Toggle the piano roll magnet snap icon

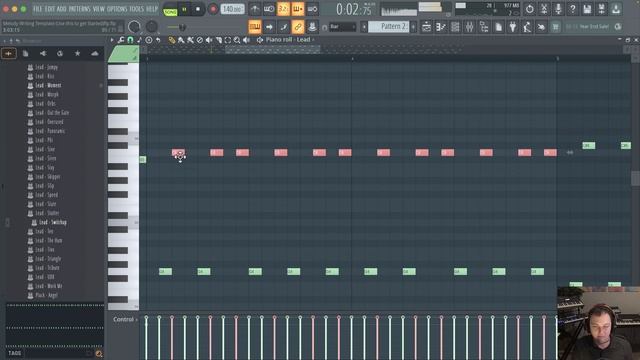coord(130,40)
